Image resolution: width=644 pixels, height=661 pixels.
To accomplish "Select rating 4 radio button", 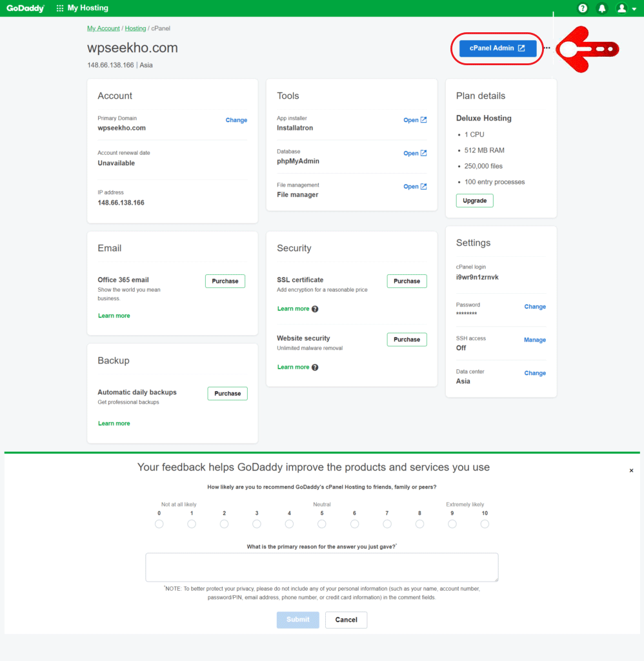I will pos(289,524).
